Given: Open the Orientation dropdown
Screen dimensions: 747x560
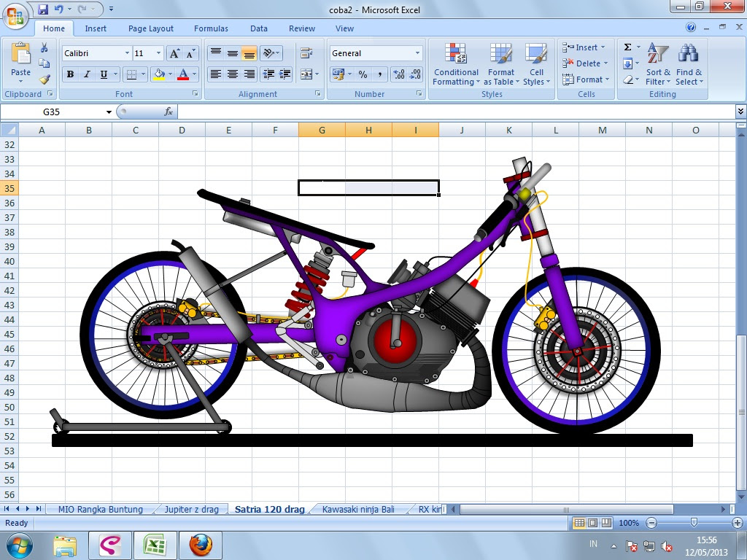Looking at the screenshot, I should point(271,53).
